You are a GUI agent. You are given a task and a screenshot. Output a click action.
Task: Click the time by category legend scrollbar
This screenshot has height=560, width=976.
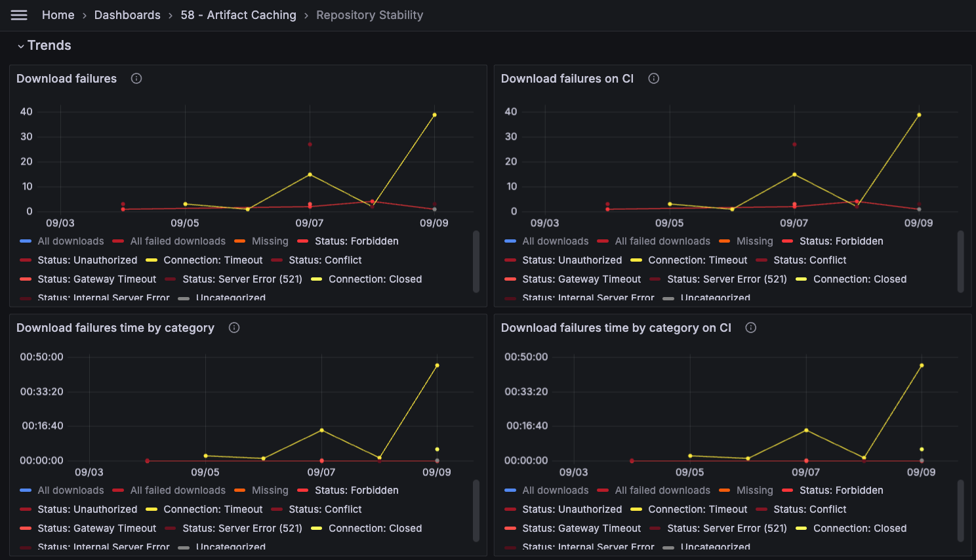tap(476, 511)
